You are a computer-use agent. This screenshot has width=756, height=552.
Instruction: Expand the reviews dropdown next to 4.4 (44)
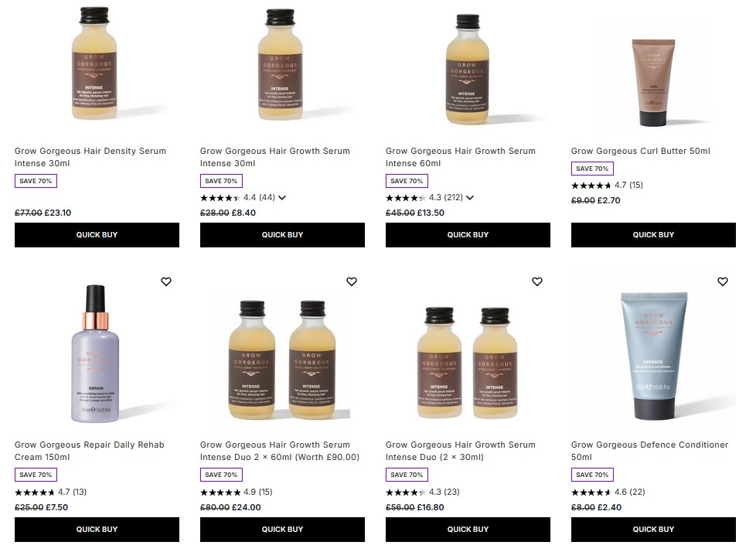(284, 197)
